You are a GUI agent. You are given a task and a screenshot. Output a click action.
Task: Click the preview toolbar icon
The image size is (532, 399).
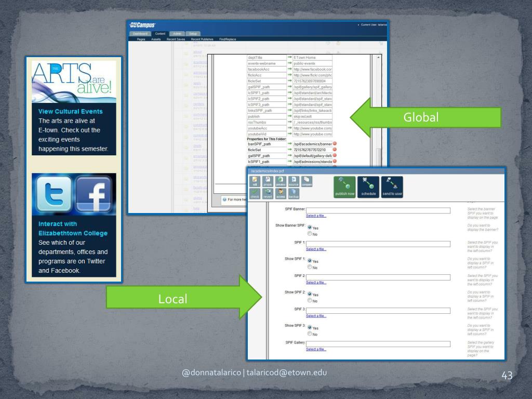click(281, 181)
